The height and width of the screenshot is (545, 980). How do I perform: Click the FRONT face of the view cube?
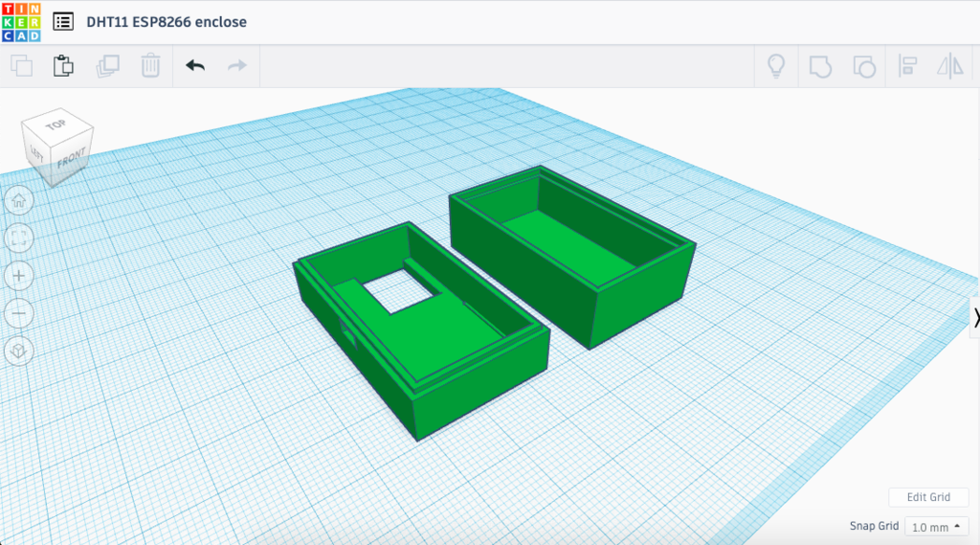[71, 159]
